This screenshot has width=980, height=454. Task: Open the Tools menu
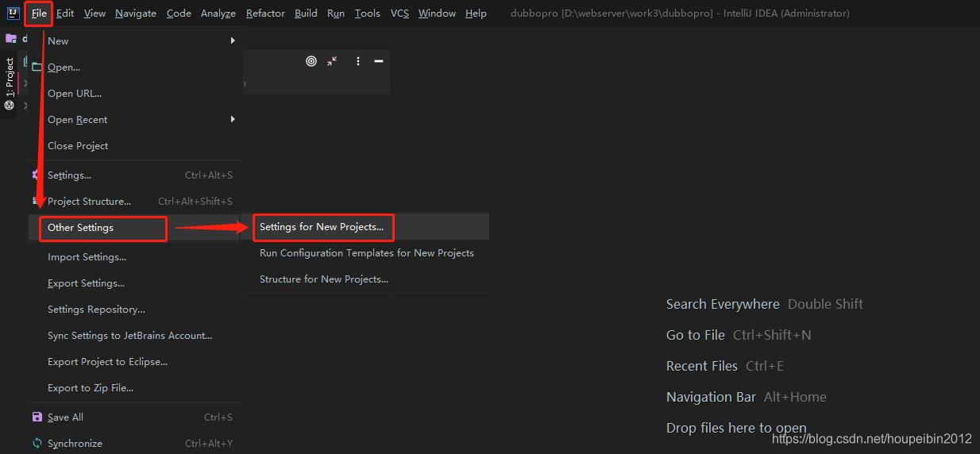point(368,13)
